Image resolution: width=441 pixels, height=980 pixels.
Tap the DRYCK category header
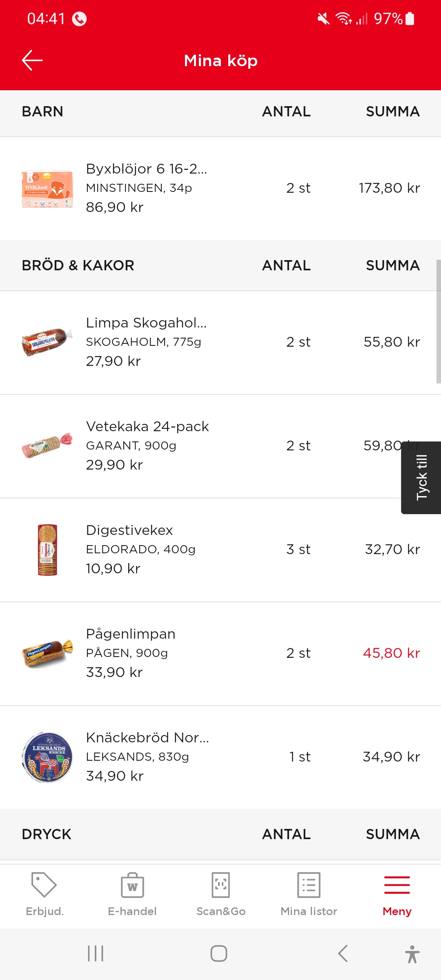[x=47, y=834]
